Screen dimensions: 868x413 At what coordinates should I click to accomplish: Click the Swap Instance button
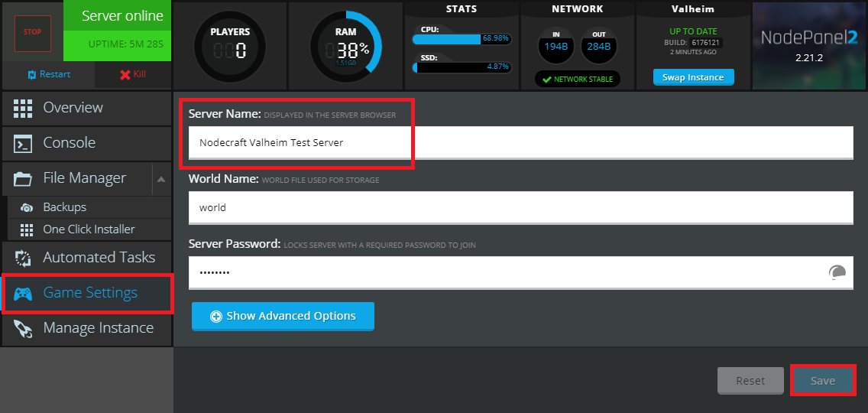pos(693,77)
